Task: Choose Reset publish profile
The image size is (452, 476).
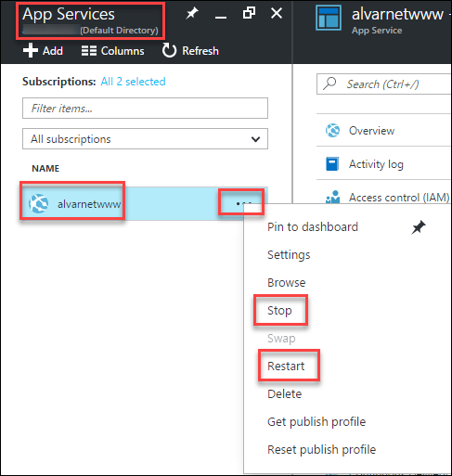Action: 321,450
